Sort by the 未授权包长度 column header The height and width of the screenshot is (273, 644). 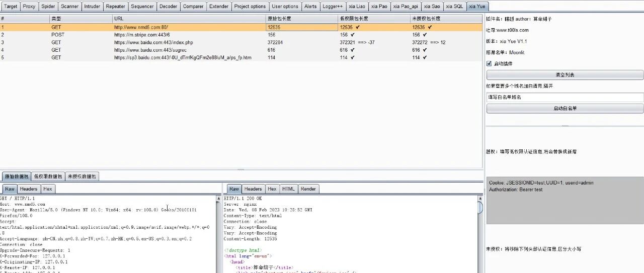tap(446, 19)
